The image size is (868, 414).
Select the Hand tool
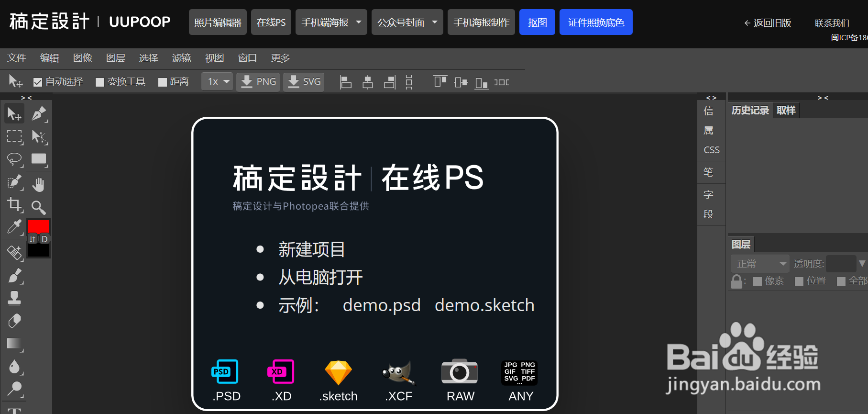coord(39,184)
